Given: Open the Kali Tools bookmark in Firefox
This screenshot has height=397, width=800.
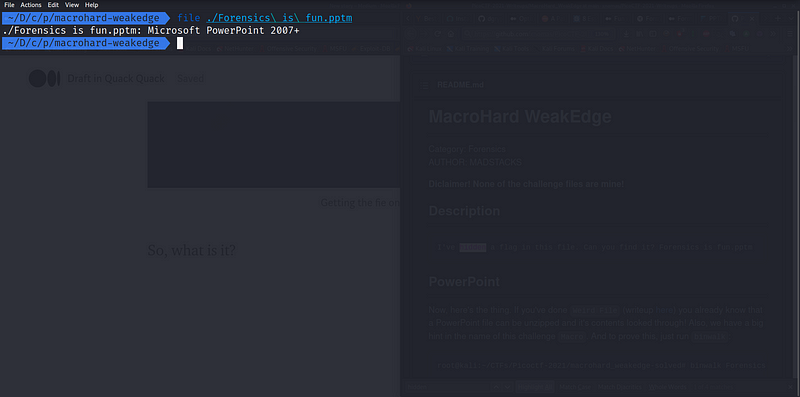Looking at the screenshot, I should (x=511, y=49).
